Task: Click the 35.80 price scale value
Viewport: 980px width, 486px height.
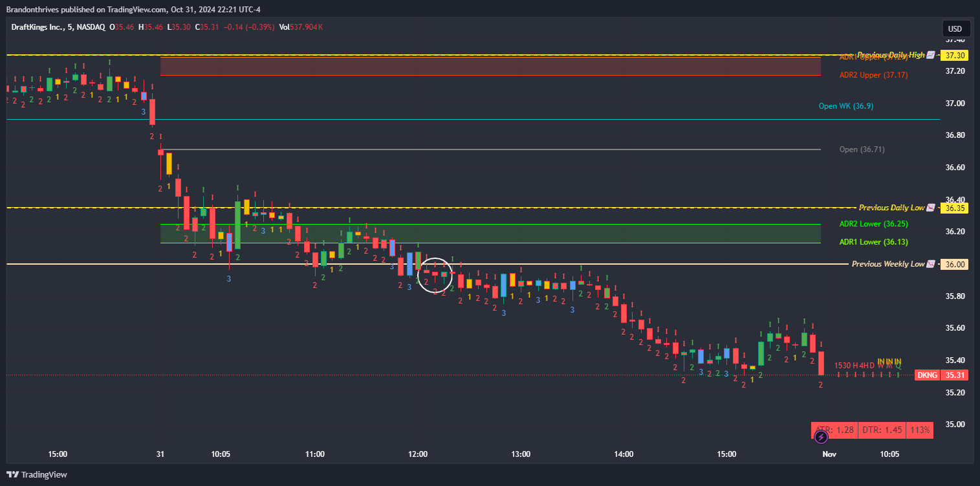Action: pos(955,296)
